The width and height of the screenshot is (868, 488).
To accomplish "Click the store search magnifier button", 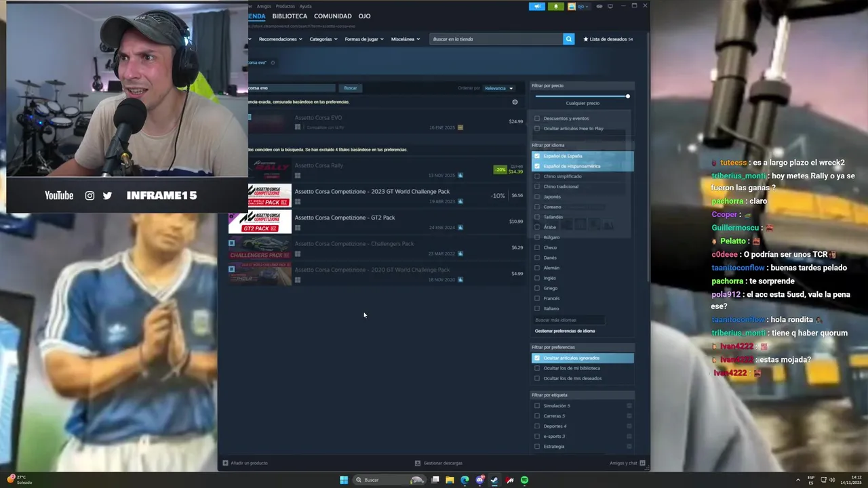I will (x=568, y=39).
